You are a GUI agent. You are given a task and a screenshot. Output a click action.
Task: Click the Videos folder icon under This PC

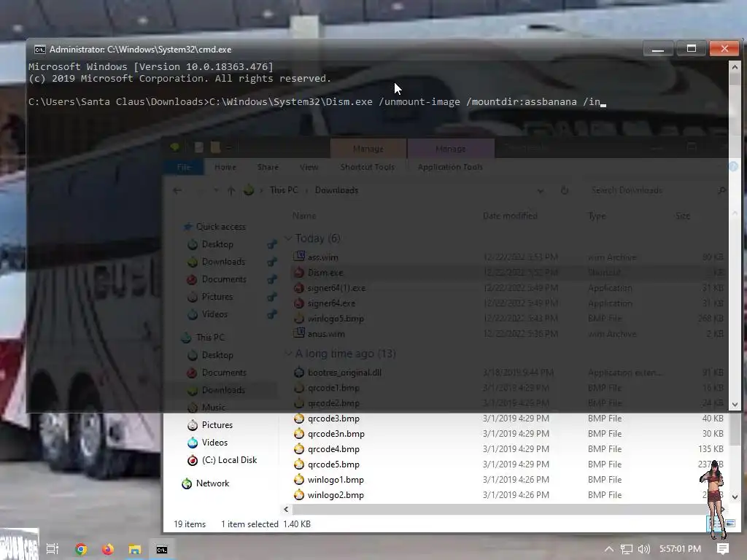coord(193,443)
